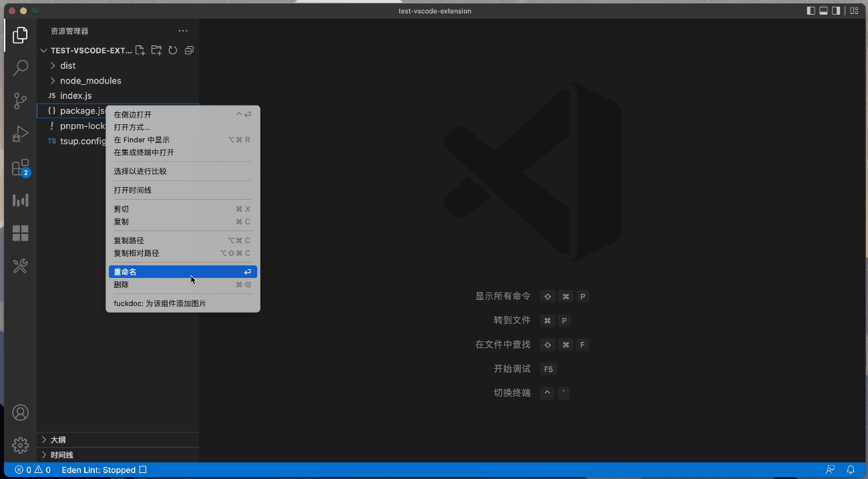Click Eden Lint: Stopped status item
This screenshot has height=479, width=868.
point(104,470)
